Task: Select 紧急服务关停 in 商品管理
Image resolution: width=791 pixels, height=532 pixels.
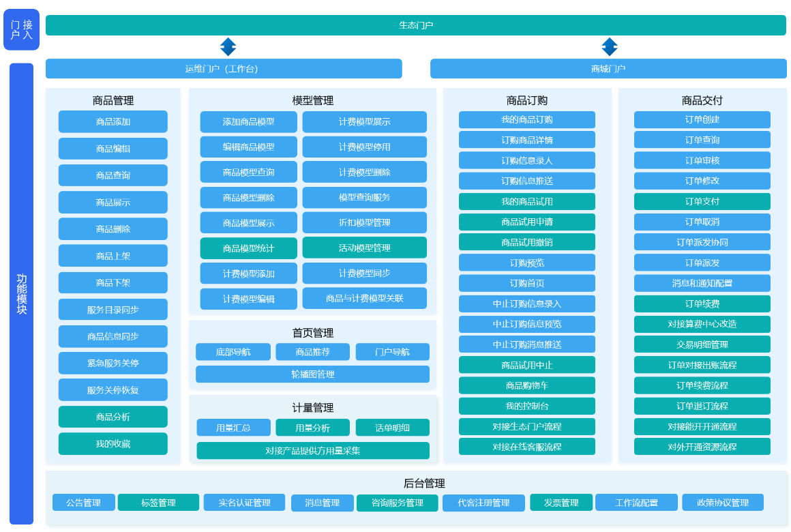Action: click(113, 364)
